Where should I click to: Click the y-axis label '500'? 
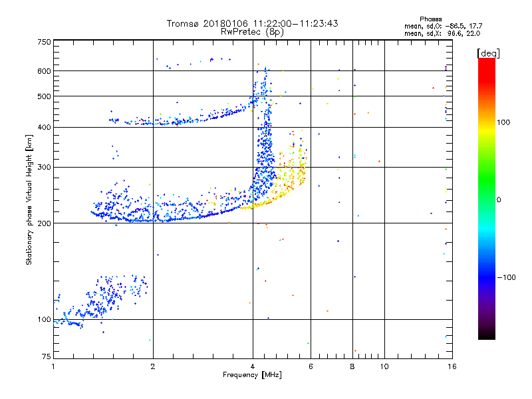pyautogui.click(x=44, y=96)
